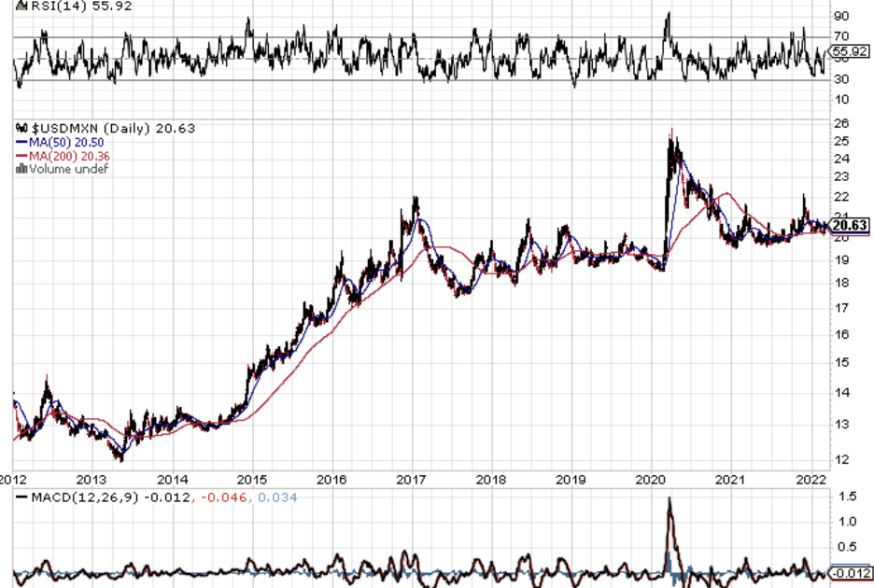Click the 26 level on price axis
This screenshot has width=874, height=588.
point(840,123)
